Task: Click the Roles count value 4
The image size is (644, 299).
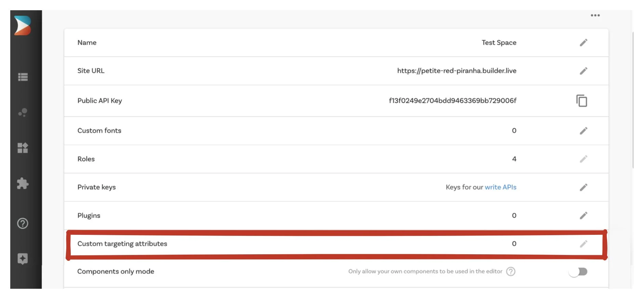Action: (514, 159)
